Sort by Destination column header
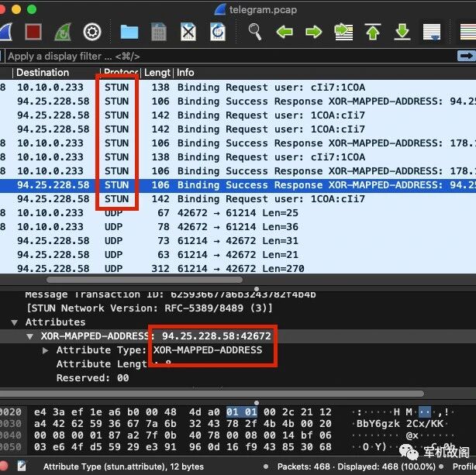Screen dimensions: 476x475 [43, 73]
